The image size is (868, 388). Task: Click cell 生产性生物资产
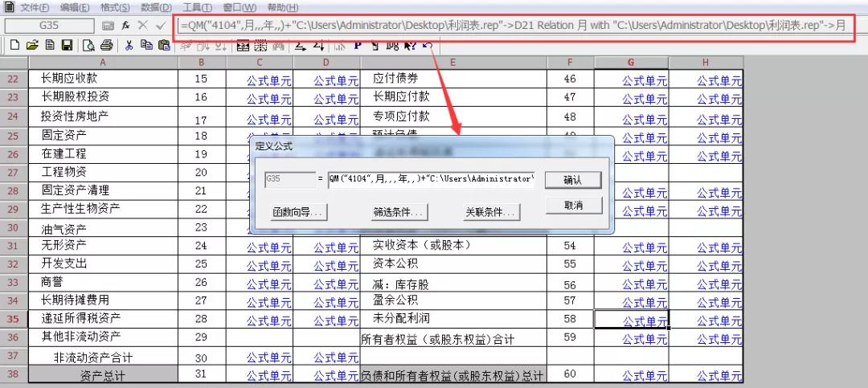coord(103,209)
